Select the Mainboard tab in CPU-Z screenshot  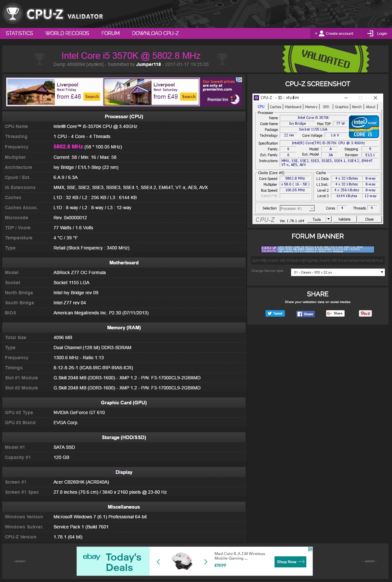(293, 107)
